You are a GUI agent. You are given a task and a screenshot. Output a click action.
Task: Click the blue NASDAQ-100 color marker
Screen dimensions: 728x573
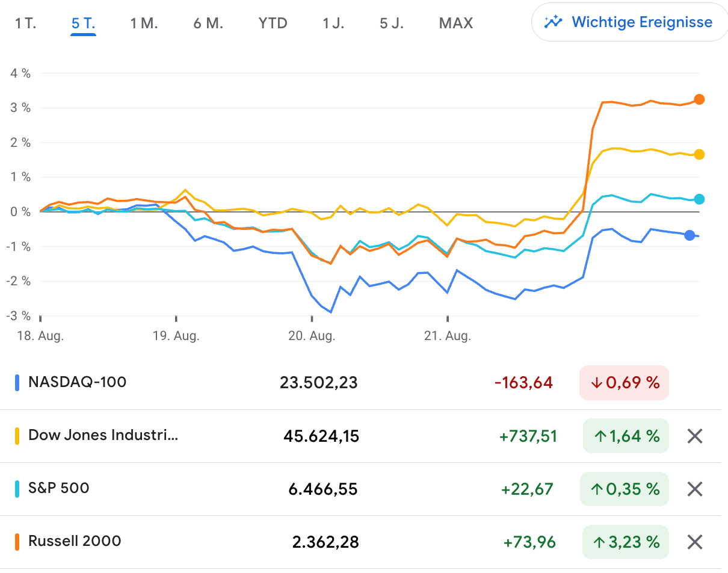(17, 383)
